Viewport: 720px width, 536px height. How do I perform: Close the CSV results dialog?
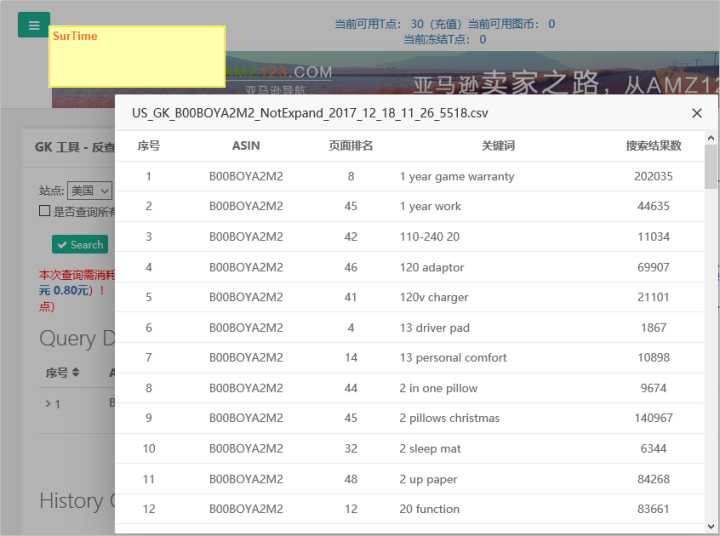tap(697, 113)
